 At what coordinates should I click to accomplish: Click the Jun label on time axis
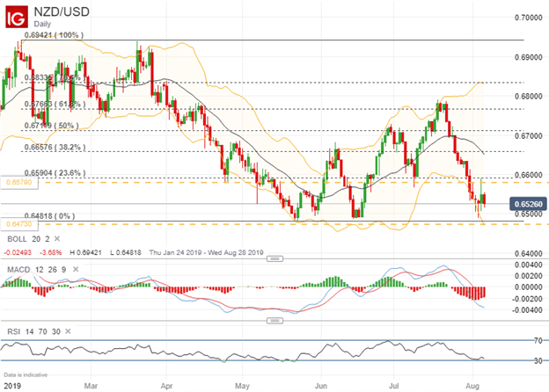click(x=321, y=386)
